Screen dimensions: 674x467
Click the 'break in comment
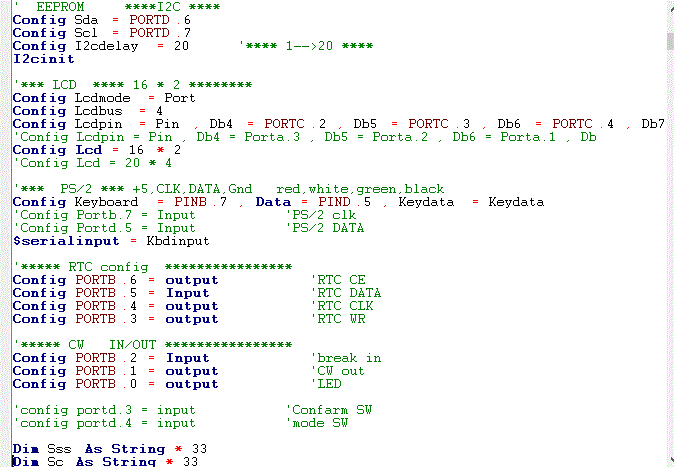coord(346,358)
